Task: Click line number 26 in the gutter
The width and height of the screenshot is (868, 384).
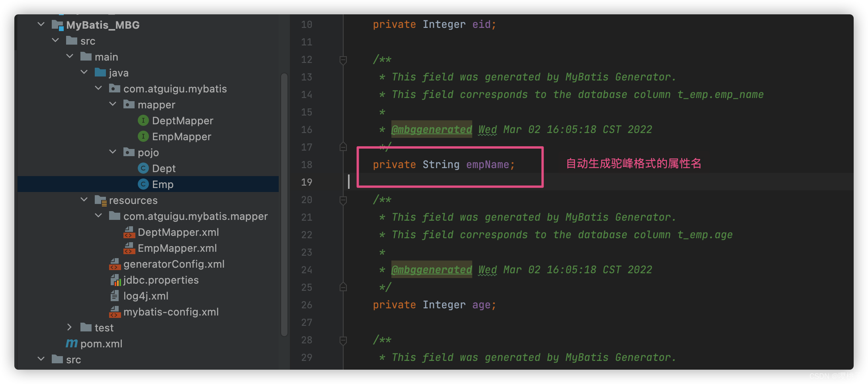Action: point(307,305)
